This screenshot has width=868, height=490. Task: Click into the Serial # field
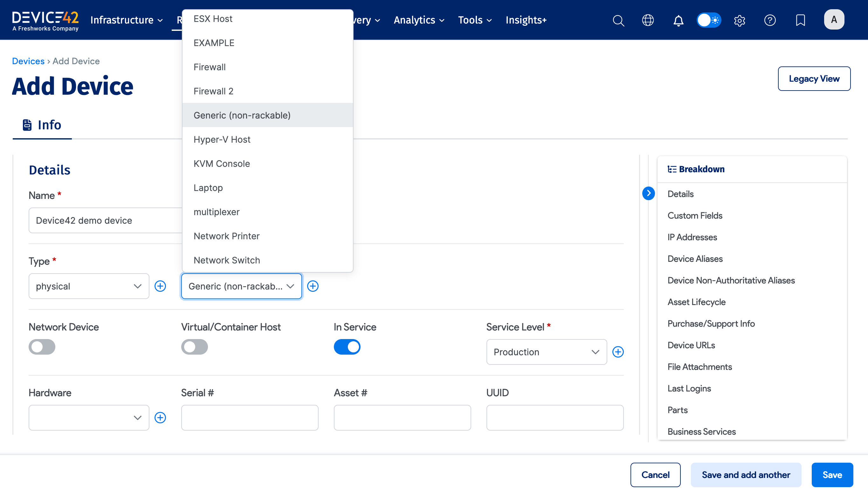click(x=249, y=418)
